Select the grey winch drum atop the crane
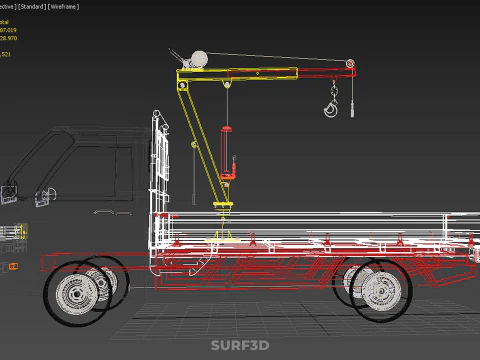This screenshot has width=480, height=360. (x=199, y=59)
